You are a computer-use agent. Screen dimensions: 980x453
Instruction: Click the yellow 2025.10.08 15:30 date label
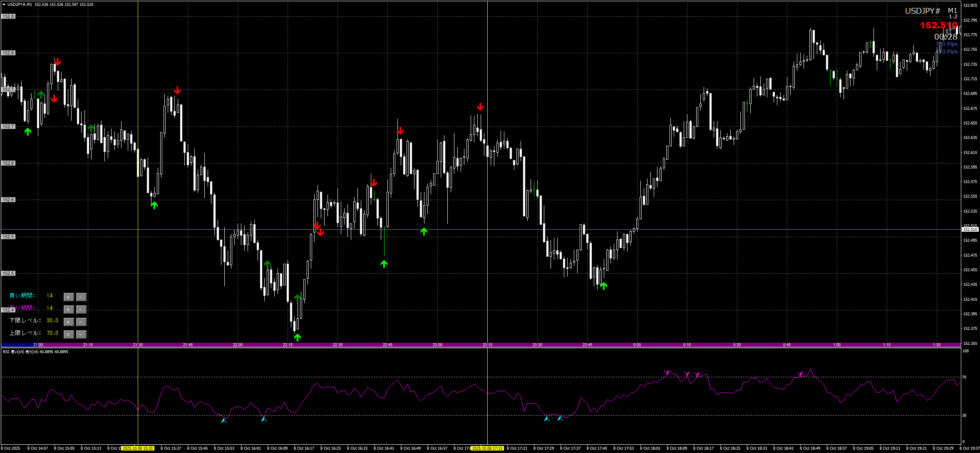tap(138, 448)
